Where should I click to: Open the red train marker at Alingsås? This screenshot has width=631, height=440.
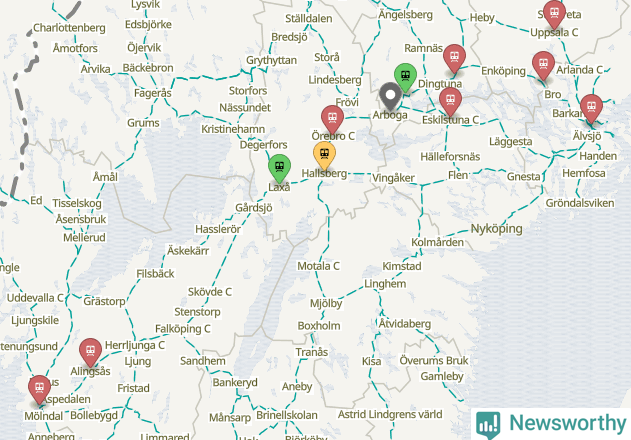[91, 352]
